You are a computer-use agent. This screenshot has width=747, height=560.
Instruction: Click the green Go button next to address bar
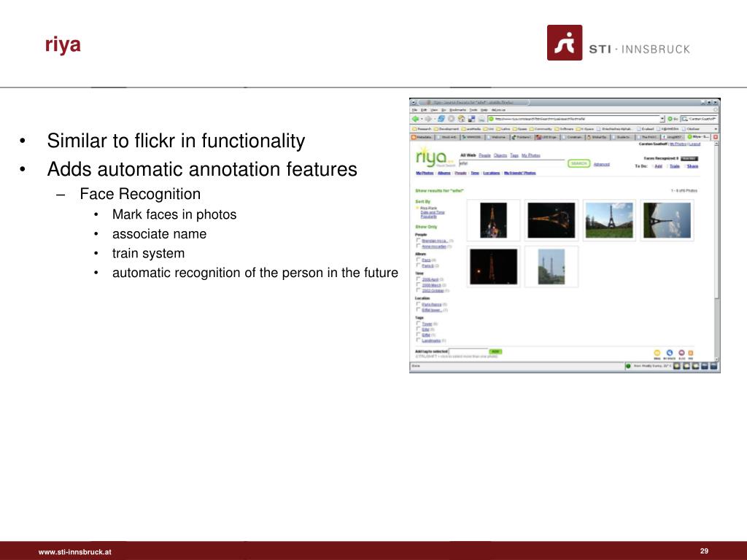[x=673, y=119]
